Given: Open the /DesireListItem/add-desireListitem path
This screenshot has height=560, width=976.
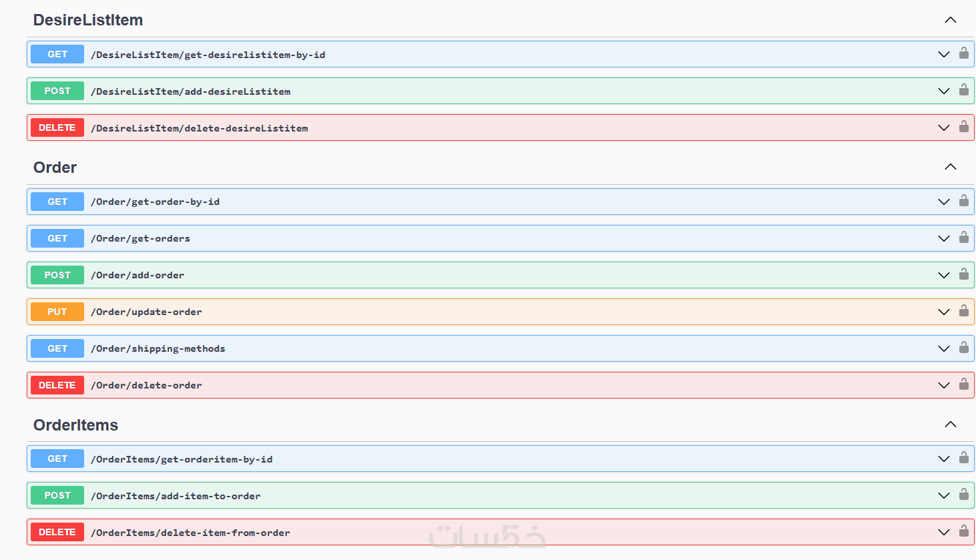Looking at the screenshot, I should (x=191, y=91).
